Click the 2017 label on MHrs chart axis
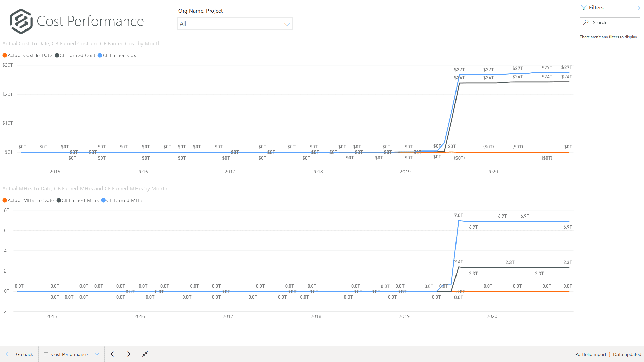The width and height of the screenshot is (644, 362). point(228,316)
